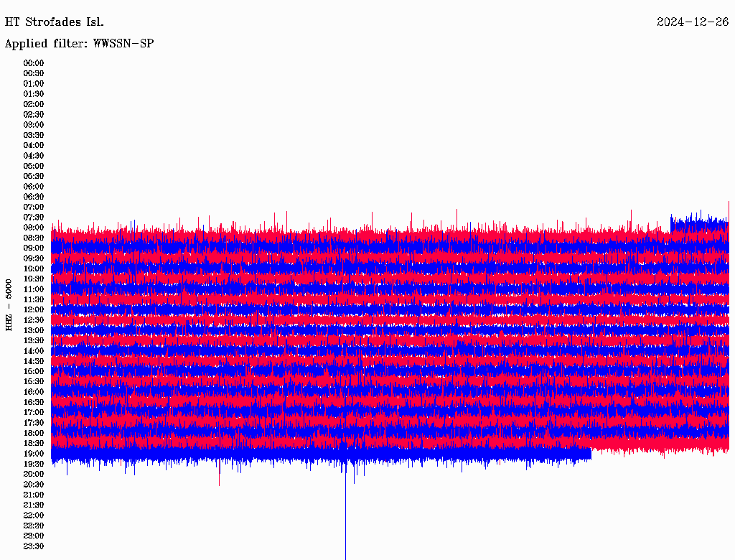Click the '20:30' time label
735x560 pixels.
(34, 485)
